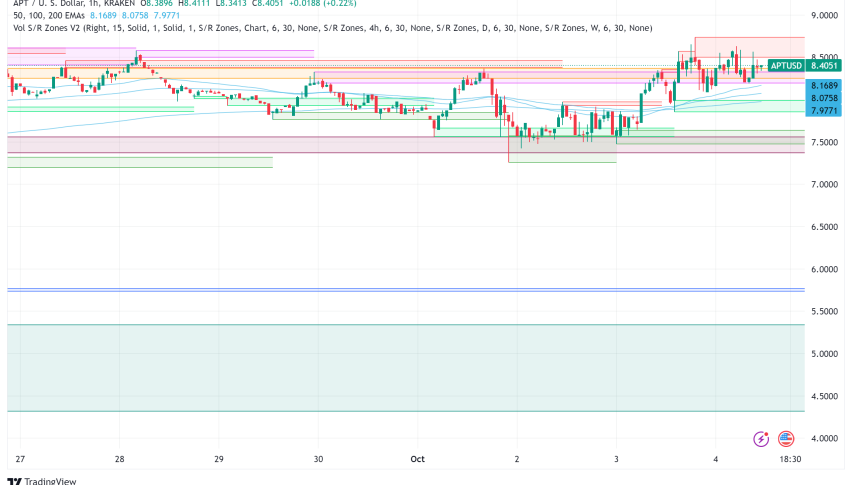The width and height of the screenshot is (852, 485).
Task: Open the TradingView logo link
Action: 42,481
